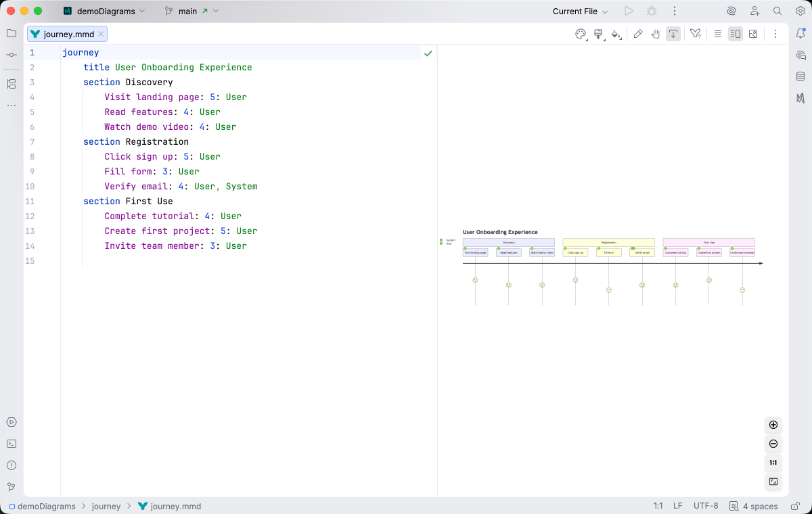Open the AI assistant swirl icon
This screenshot has height=514, width=812.
click(x=731, y=11)
